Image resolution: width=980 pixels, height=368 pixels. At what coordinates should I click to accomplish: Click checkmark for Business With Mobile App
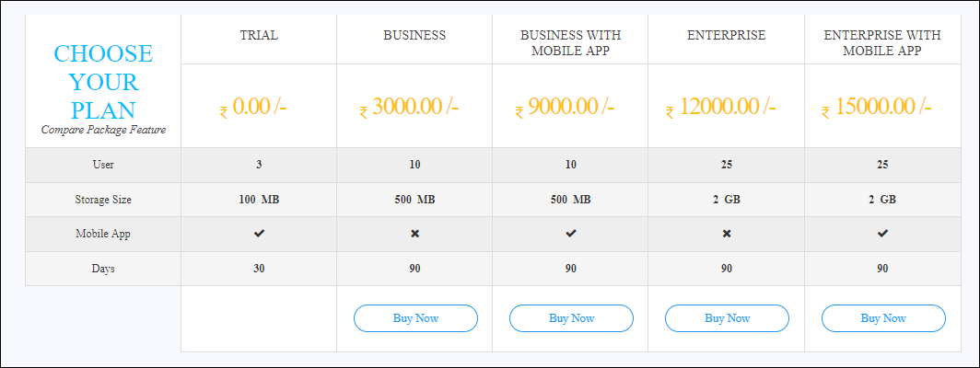pos(571,234)
